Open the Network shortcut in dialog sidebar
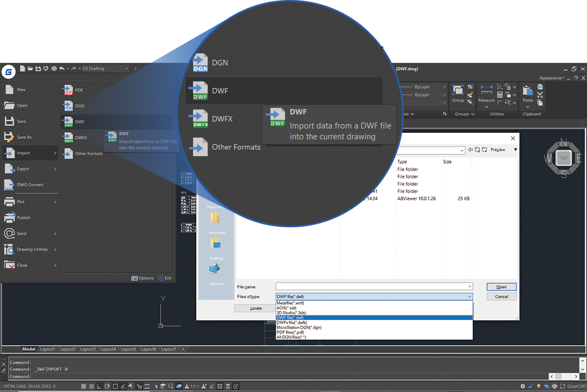Screen dimensions: 587x392 click(215, 275)
